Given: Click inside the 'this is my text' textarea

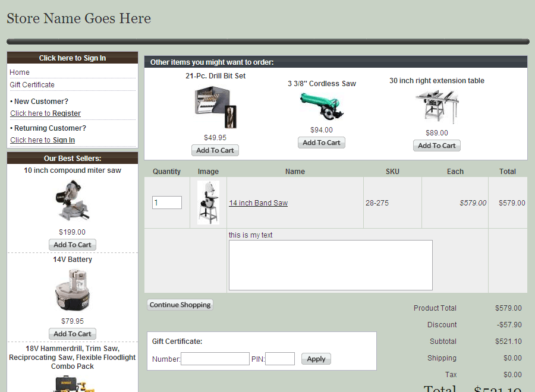Looking at the screenshot, I should pyautogui.click(x=331, y=265).
